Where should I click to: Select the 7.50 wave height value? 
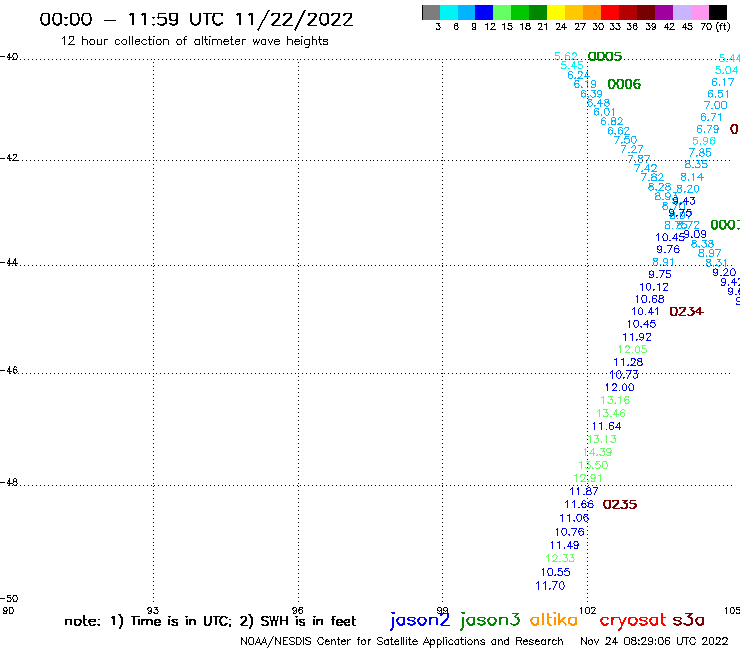625,140
